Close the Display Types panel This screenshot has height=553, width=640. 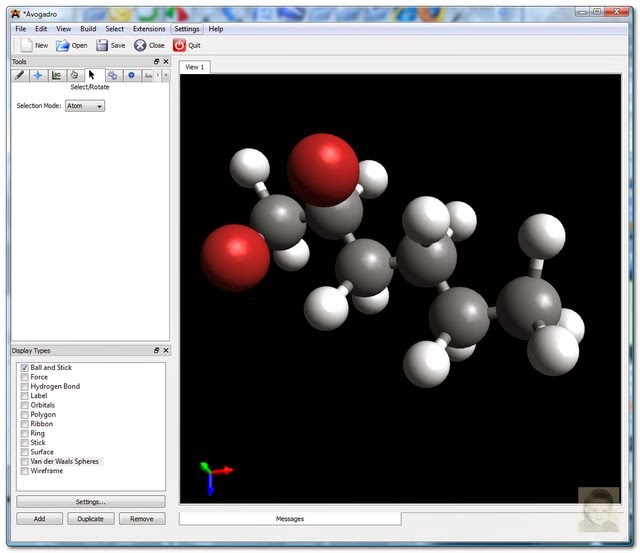166,350
